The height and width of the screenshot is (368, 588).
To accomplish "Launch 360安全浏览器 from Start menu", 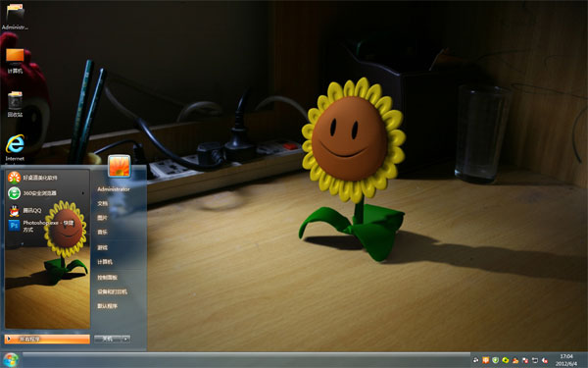I will click(x=47, y=193).
